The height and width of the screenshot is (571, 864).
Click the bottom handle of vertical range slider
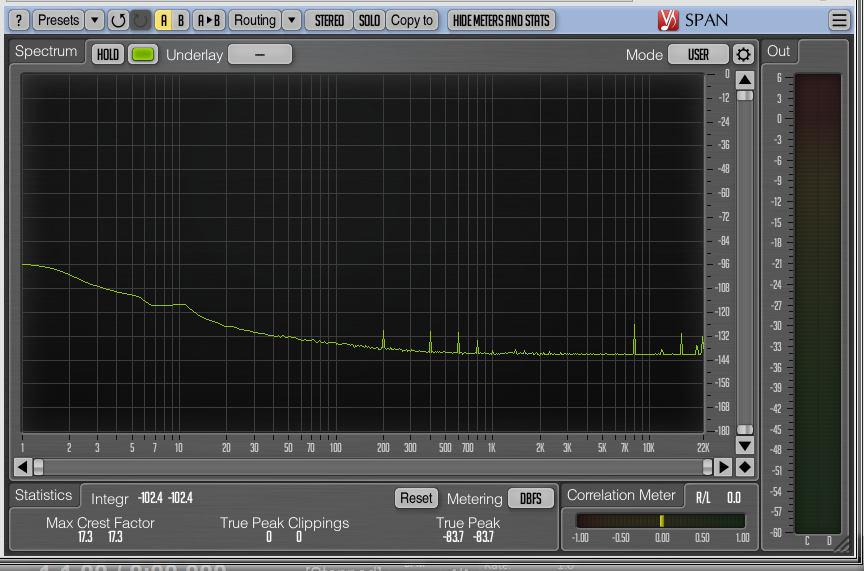[745, 429]
